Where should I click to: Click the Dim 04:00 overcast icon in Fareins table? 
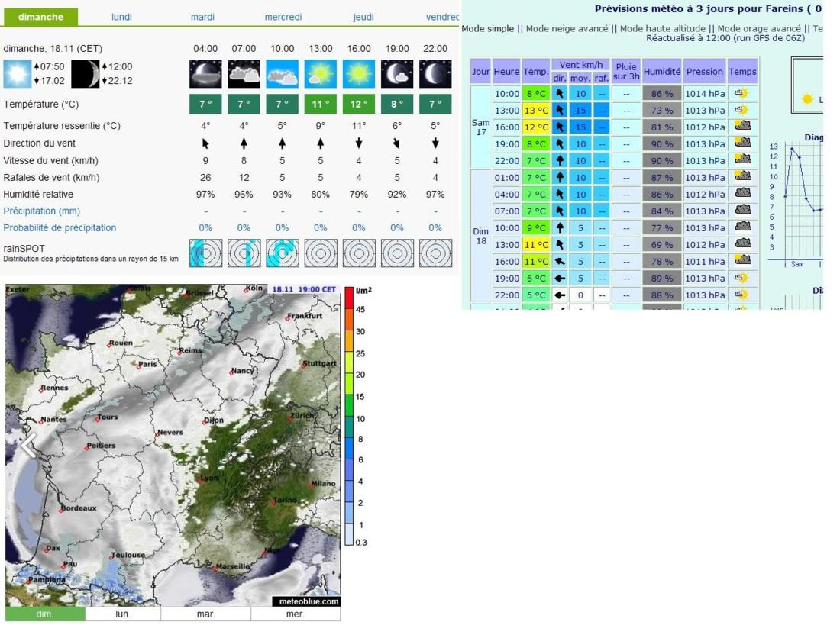tap(742, 193)
